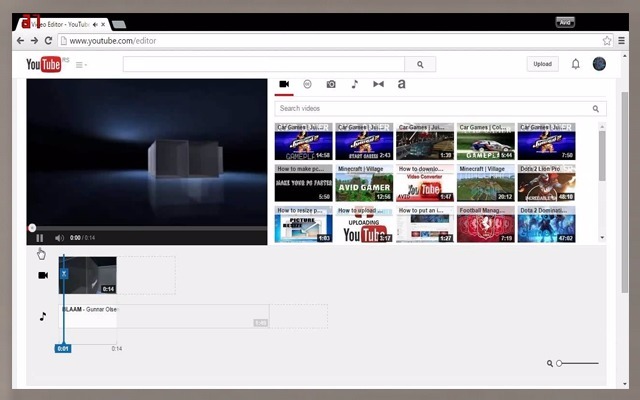Click the YouTube search magnifier button
The height and width of the screenshot is (400, 640).
pyautogui.click(x=420, y=64)
